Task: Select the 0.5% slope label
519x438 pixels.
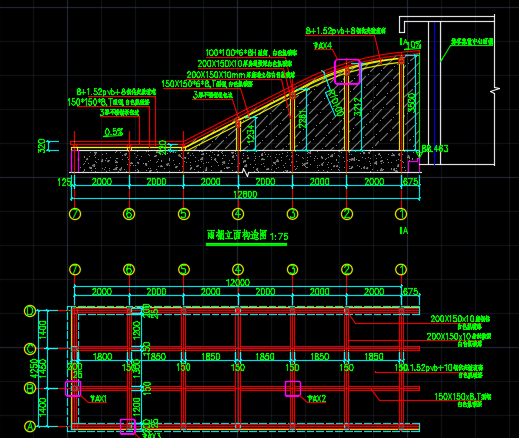Action: coord(114,132)
